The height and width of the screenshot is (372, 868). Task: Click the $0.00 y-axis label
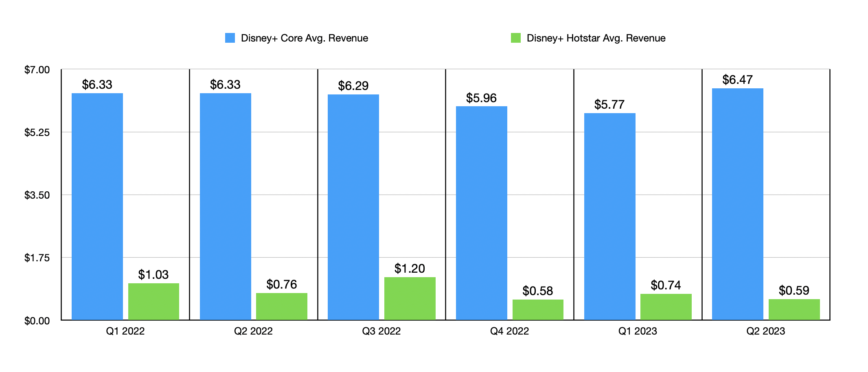37,321
